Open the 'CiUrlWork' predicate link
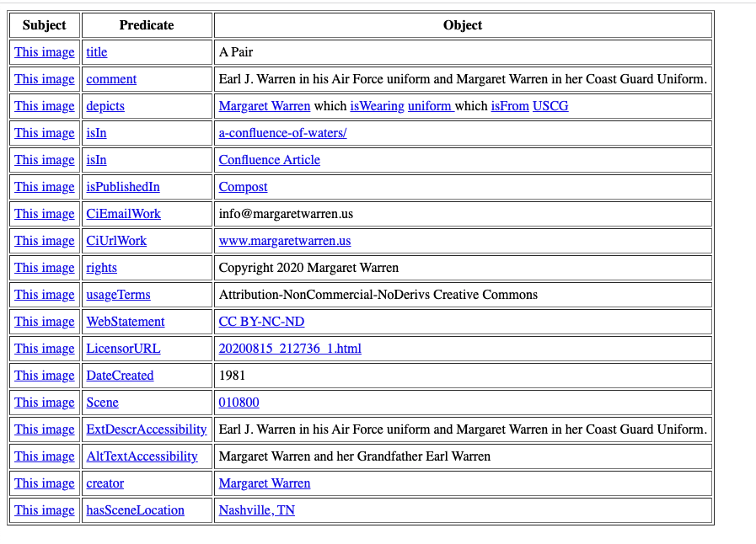This screenshot has height=544, width=756. tap(116, 241)
